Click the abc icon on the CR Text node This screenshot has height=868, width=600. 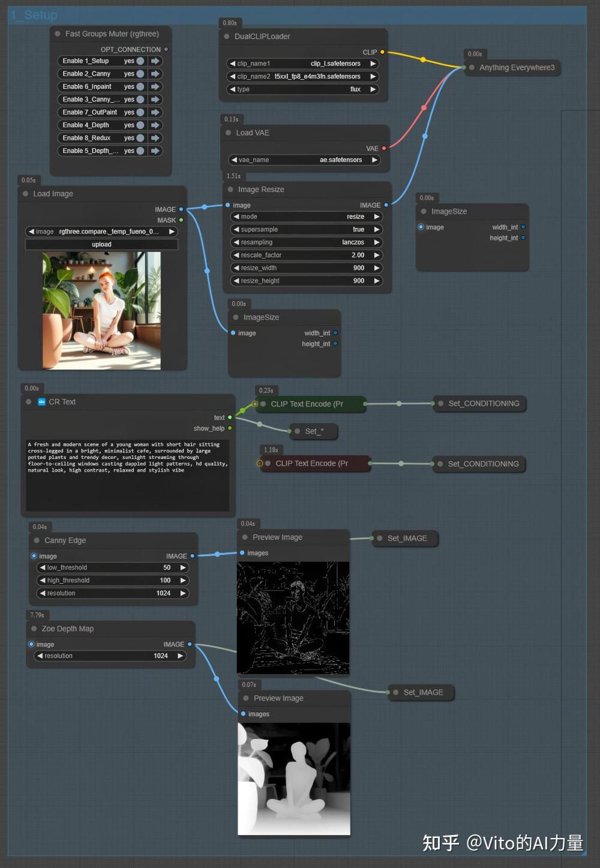[41, 402]
